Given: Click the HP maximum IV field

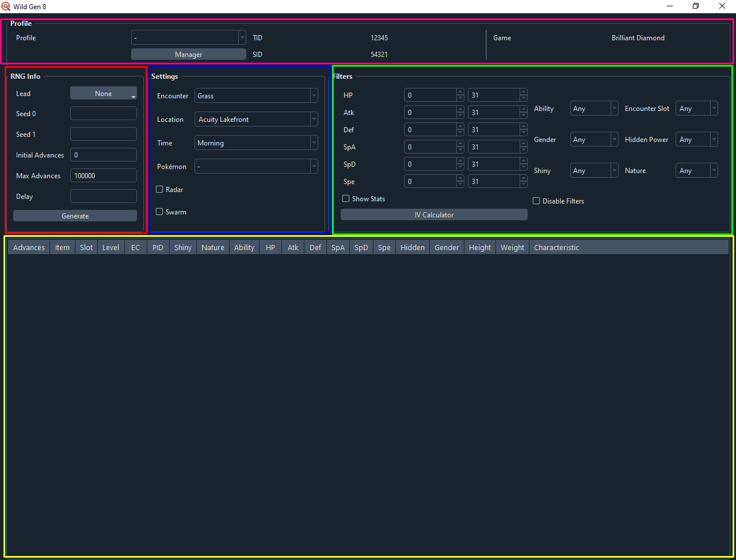Looking at the screenshot, I should (x=498, y=95).
